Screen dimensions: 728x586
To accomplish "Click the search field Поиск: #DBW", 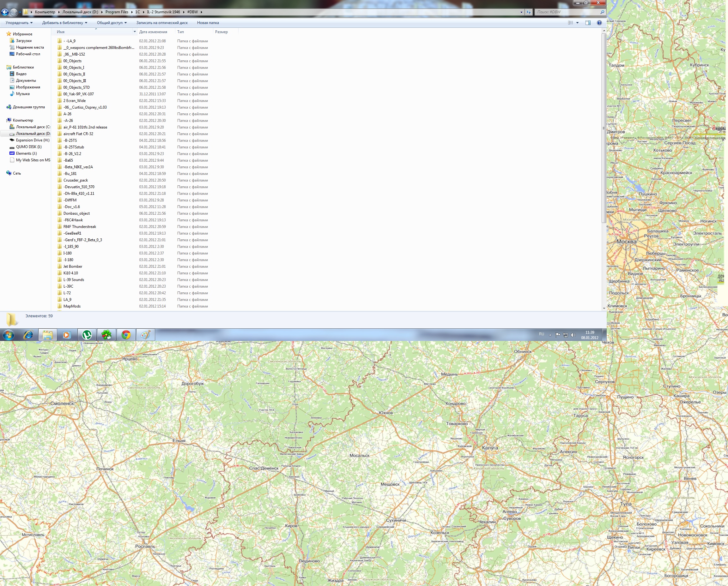I will [x=567, y=12].
